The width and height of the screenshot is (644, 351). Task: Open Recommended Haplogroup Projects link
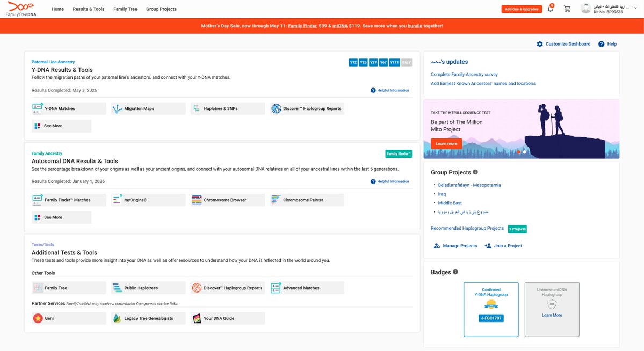point(467,228)
